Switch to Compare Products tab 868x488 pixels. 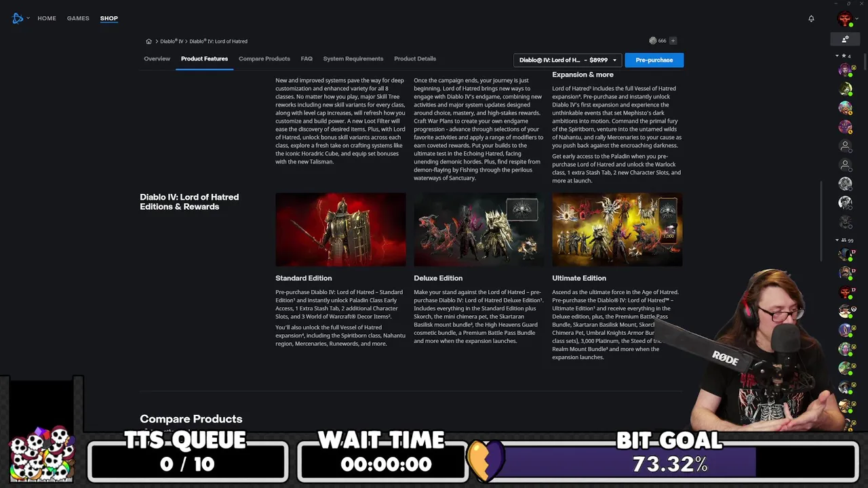click(x=264, y=59)
